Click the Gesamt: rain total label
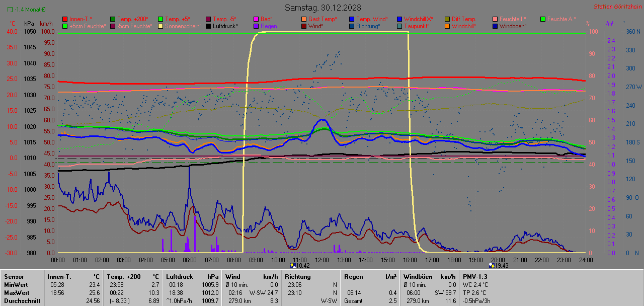The image size is (644, 306). [x=355, y=300]
